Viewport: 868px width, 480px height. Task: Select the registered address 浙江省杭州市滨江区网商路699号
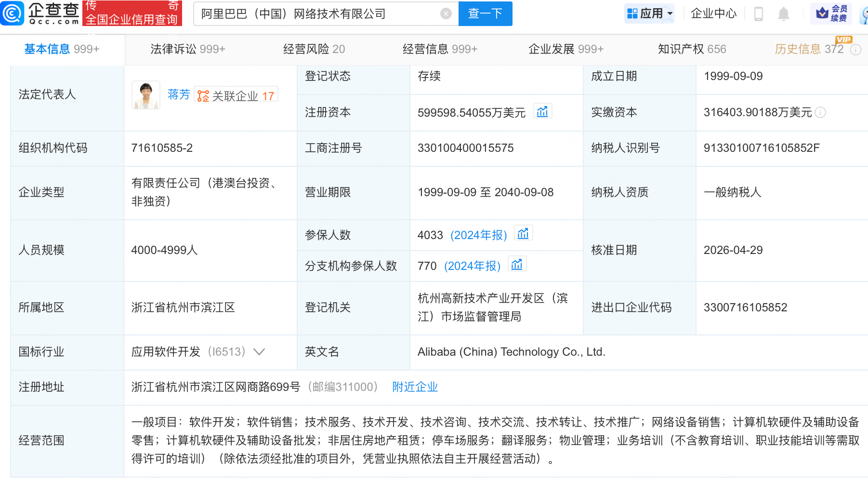[216, 387]
